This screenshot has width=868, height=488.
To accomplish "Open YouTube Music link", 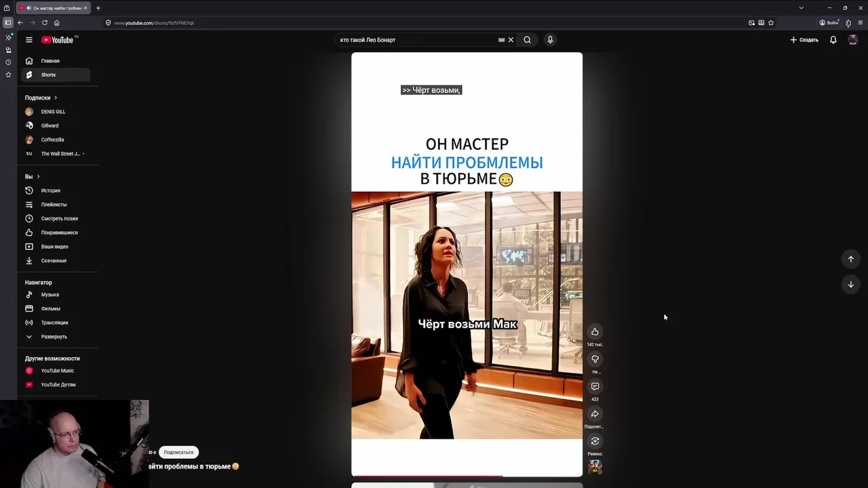I will point(57,371).
